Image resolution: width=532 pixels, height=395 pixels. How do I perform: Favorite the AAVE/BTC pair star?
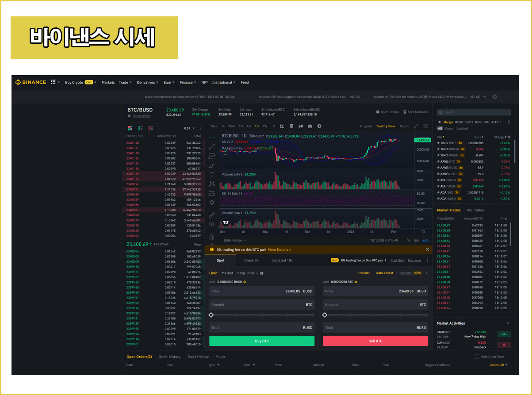438,161
